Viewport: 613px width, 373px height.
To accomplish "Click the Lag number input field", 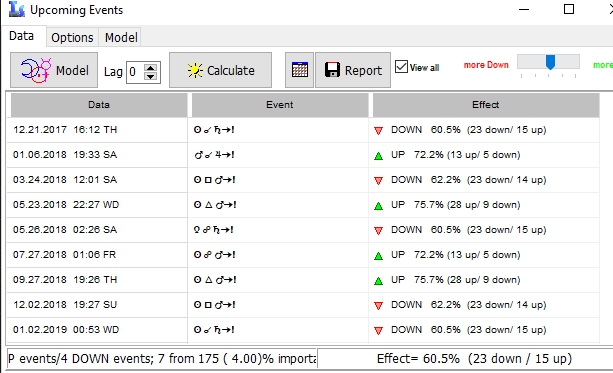I will (135, 72).
